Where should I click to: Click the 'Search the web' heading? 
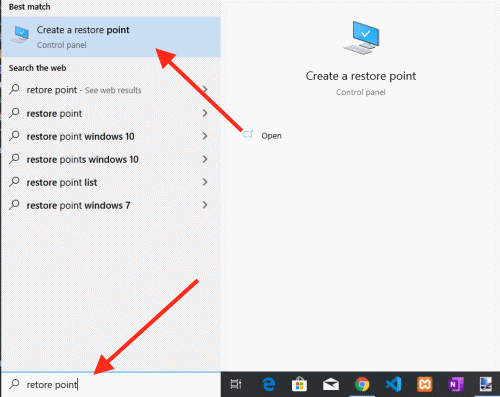coord(37,68)
